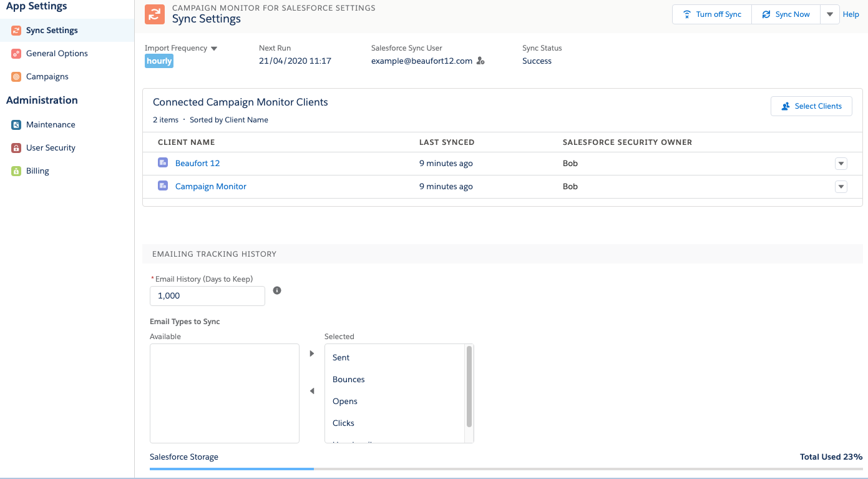Click the Last Synced column header
868x479 pixels.
(x=447, y=142)
